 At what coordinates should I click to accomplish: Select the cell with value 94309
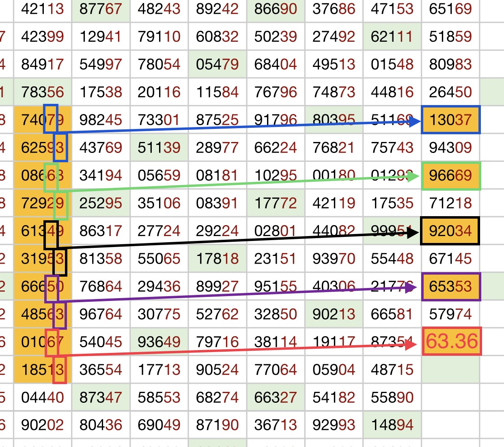pos(450,148)
